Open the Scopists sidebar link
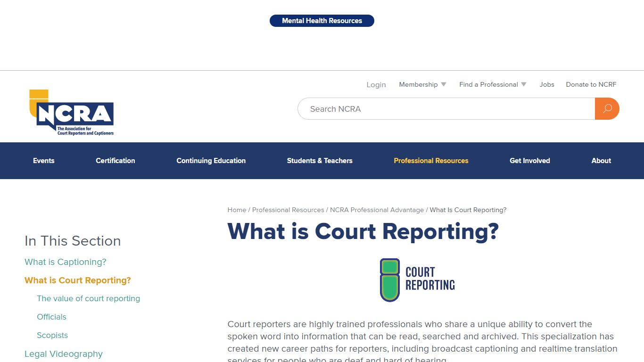The image size is (644, 362). tap(52, 336)
